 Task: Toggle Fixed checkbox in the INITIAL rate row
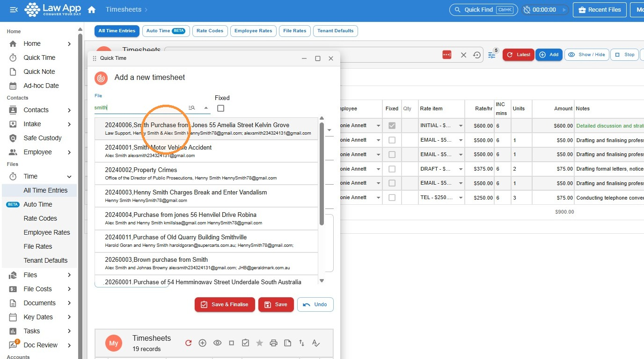coord(392,126)
